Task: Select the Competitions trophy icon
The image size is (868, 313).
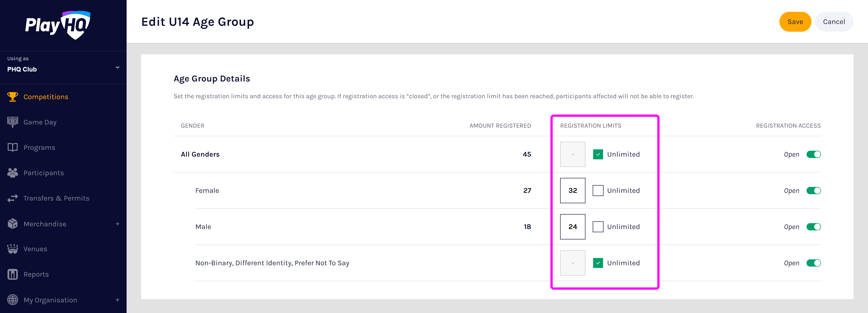Action: coord(12,96)
